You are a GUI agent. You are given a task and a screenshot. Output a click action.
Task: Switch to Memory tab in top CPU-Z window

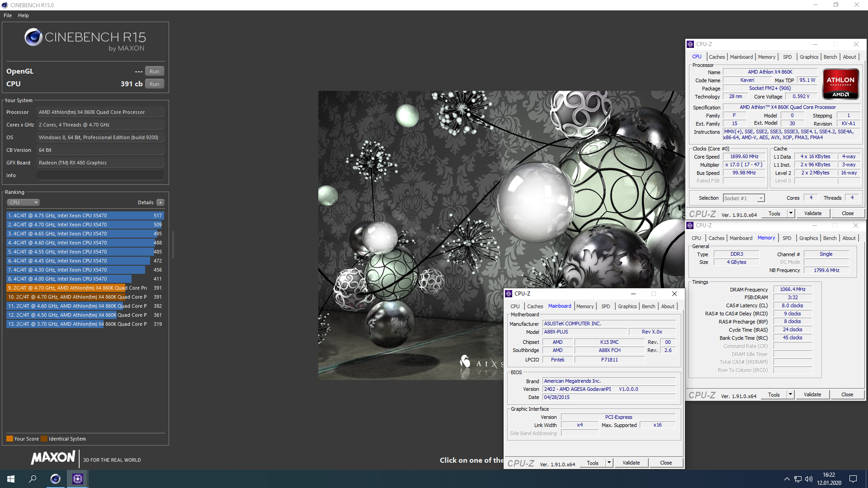767,57
